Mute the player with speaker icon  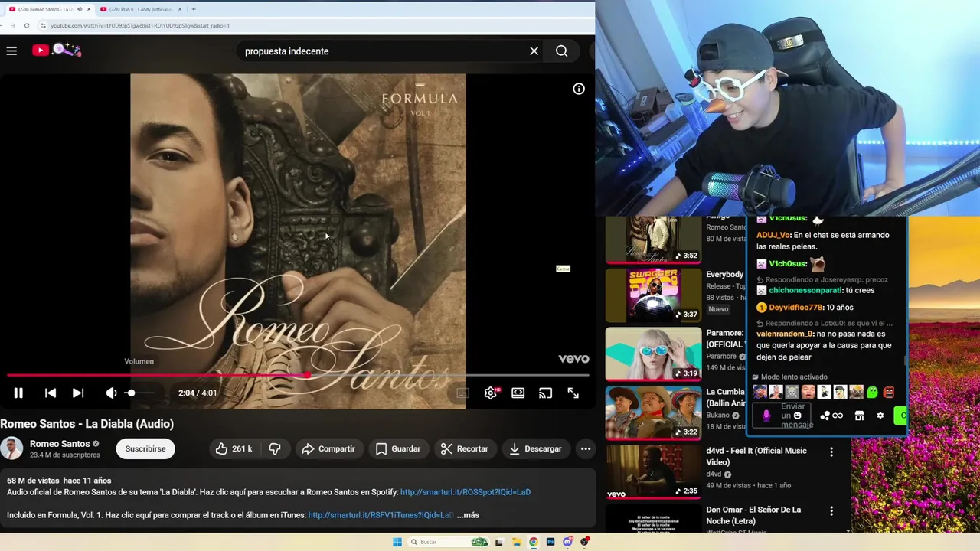[111, 393]
